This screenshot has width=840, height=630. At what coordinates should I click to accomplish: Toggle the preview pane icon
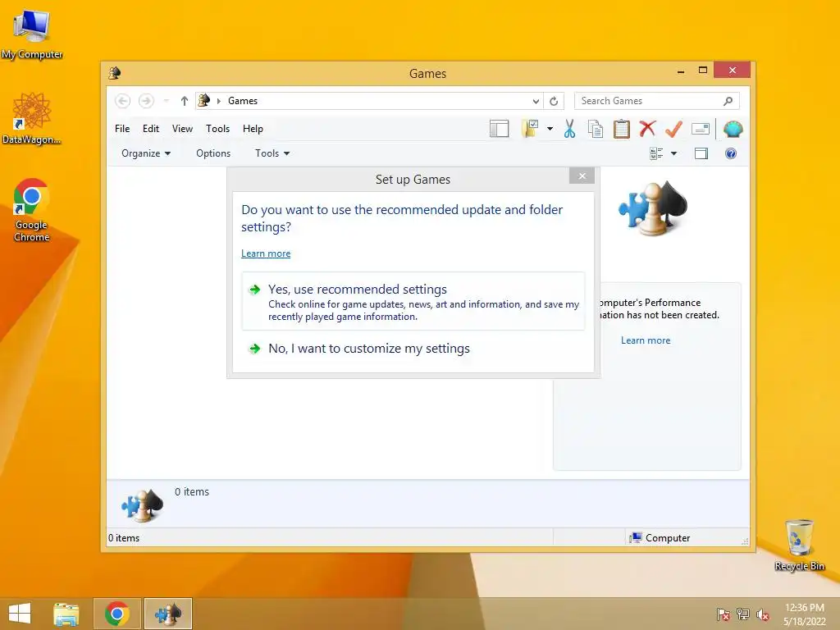pyautogui.click(x=701, y=153)
